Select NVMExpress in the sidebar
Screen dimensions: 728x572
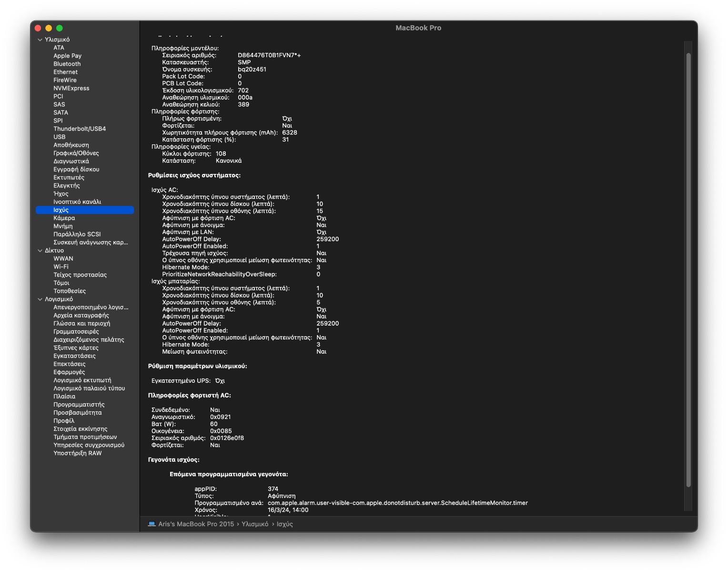71,88
